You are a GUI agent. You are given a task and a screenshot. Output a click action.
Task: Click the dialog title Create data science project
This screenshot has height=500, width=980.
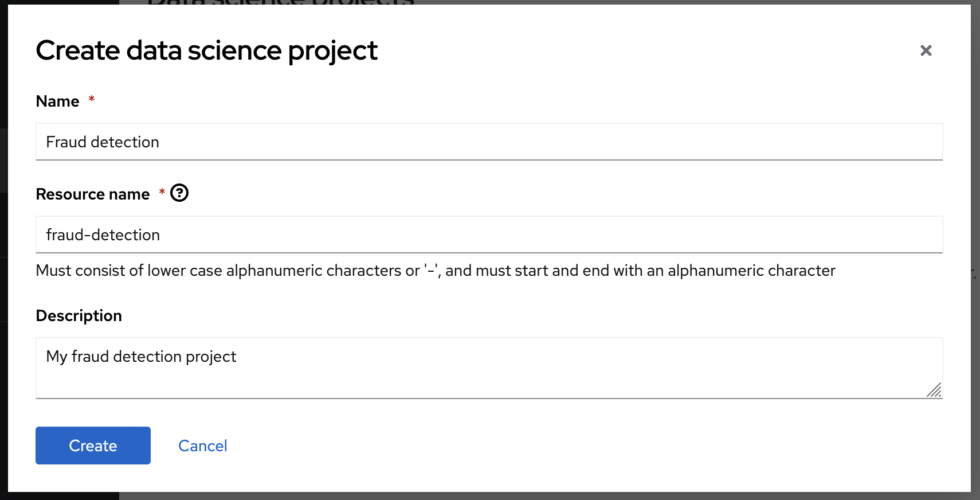coord(207,50)
